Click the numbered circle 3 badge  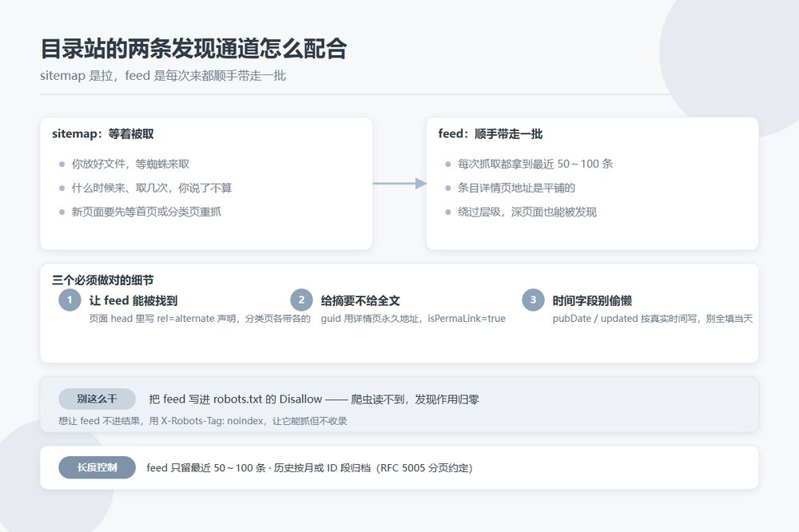click(x=533, y=300)
